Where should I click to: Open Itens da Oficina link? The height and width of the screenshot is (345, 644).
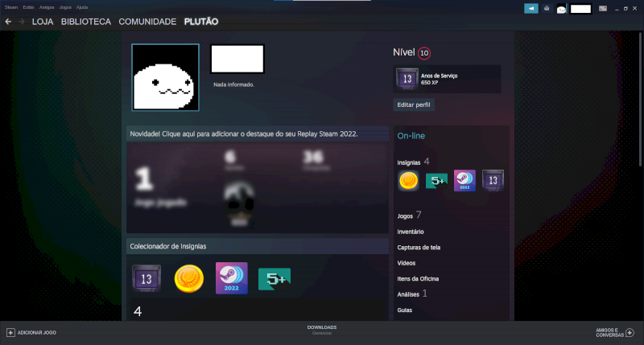[x=418, y=278]
